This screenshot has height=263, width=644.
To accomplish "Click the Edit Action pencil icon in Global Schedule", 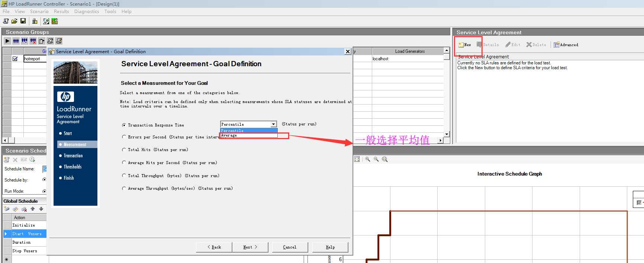I will click(x=15, y=209).
